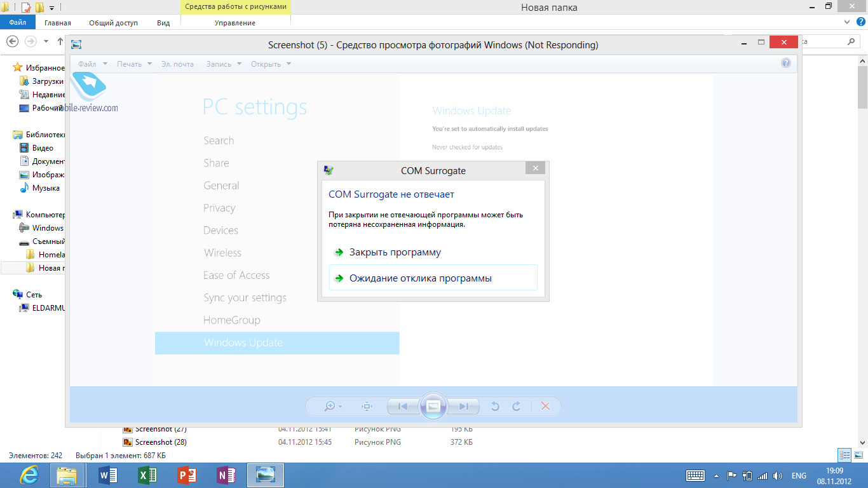Close the COM Surrogate dialog
Image resolution: width=868 pixels, height=488 pixels.
[536, 168]
